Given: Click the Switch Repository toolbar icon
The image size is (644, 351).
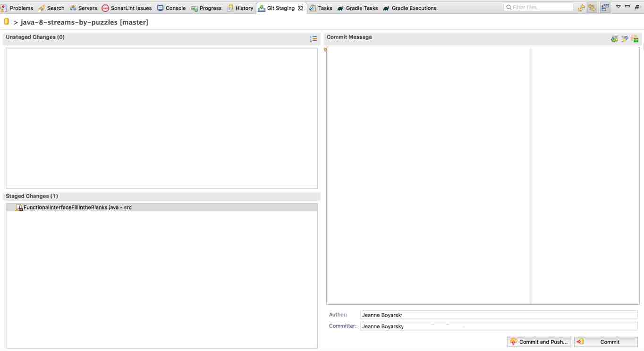Looking at the screenshot, I should 605,8.
